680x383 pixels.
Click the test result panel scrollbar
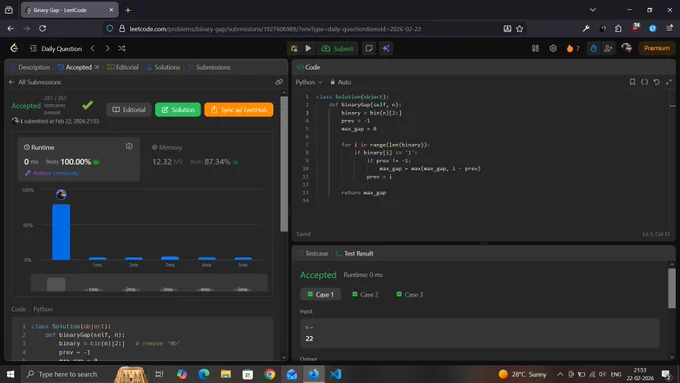[672, 288]
